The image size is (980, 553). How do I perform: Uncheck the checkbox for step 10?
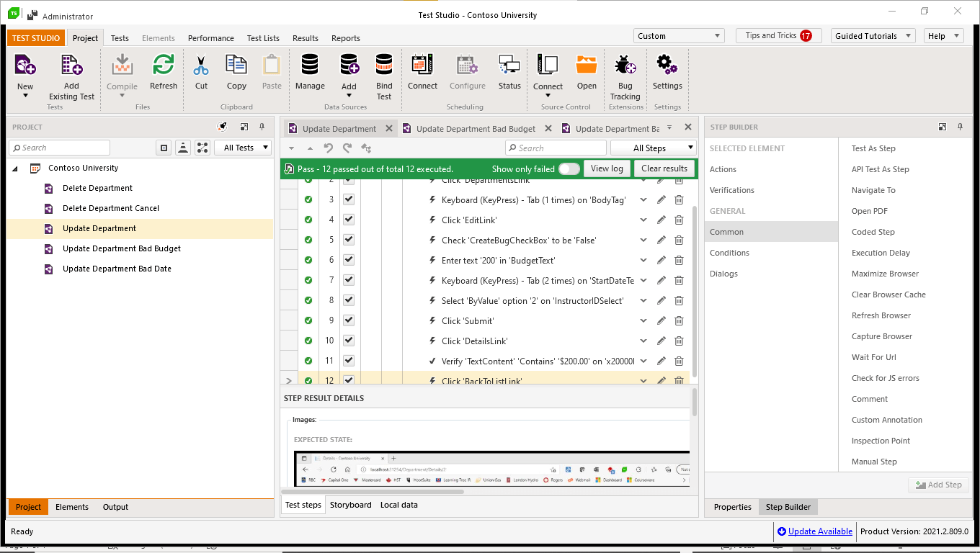[349, 341]
